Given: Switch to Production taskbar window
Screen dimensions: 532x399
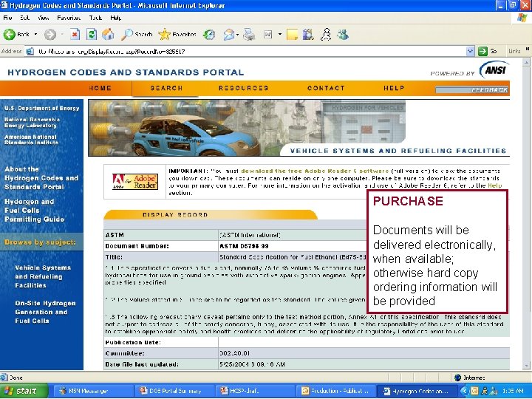Looking at the screenshot, I should click(x=337, y=391).
